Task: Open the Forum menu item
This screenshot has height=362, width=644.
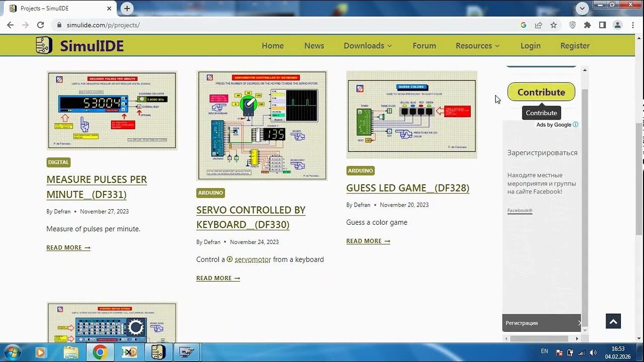Action: point(424,46)
